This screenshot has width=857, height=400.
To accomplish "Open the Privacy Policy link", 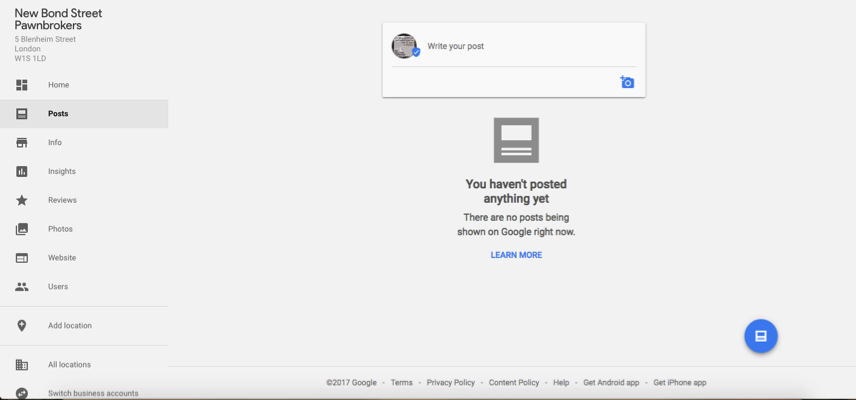I will [x=451, y=383].
